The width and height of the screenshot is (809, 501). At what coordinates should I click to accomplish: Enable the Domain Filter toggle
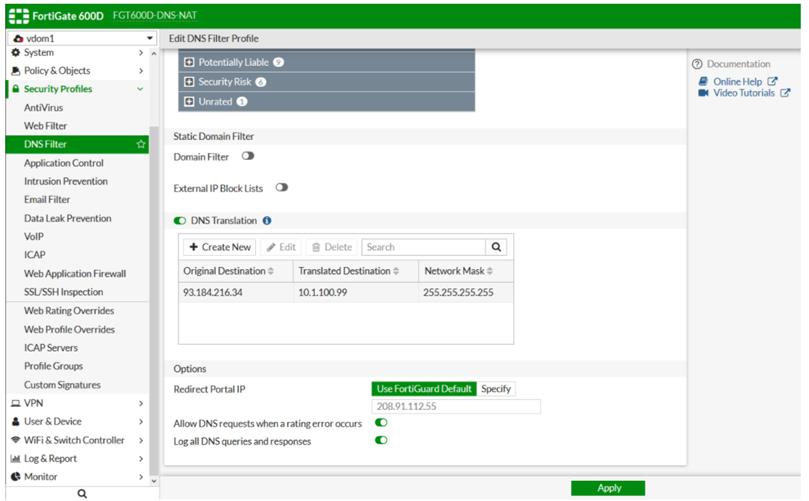pos(248,156)
